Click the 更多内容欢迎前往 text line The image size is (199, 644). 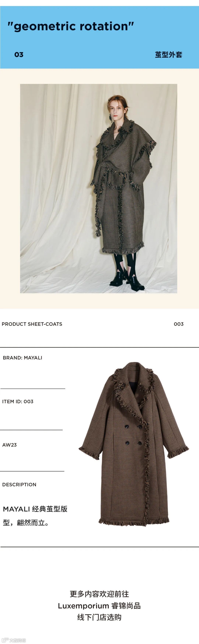tap(99, 594)
